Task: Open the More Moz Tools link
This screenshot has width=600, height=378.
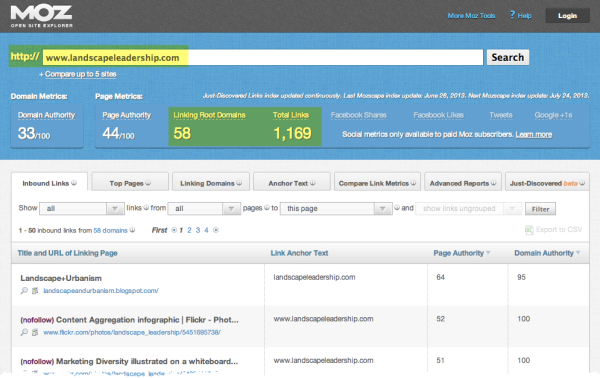Action: click(x=471, y=16)
